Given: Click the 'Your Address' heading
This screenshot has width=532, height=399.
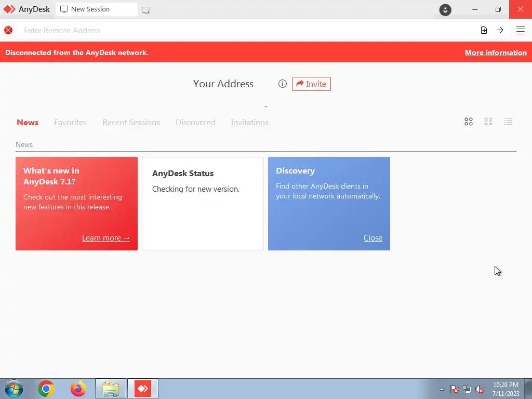Looking at the screenshot, I should (x=223, y=84).
